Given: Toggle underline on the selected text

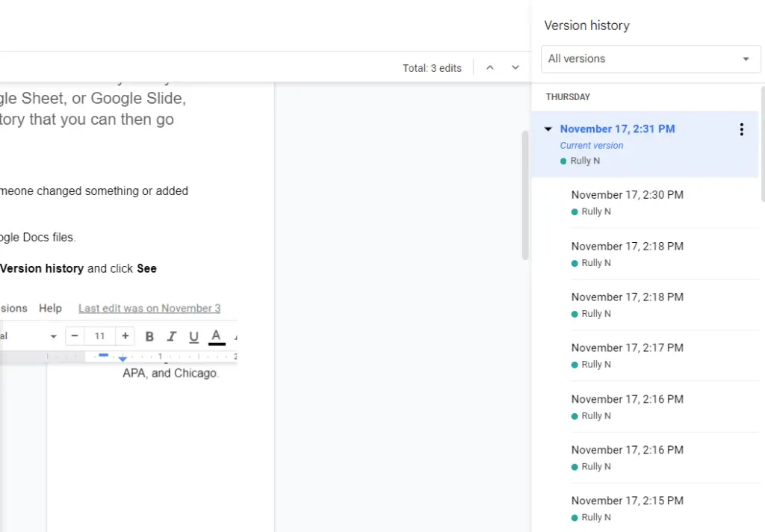Looking at the screenshot, I should pyautogui.click(x=193, y=336).
